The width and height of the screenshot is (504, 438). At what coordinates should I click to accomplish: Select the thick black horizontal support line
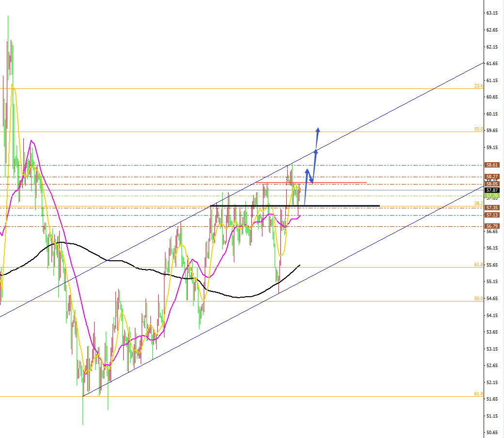pyautogui.click(x=340, y=206)
